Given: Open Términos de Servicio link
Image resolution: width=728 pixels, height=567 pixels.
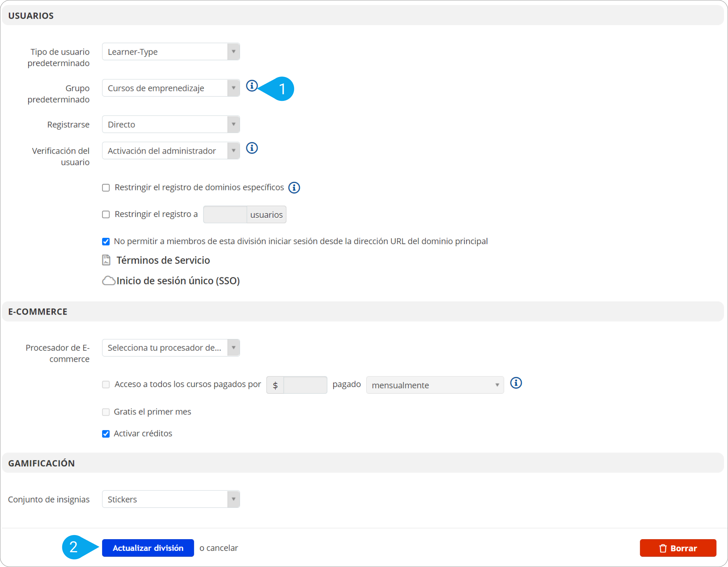Looking at the screenshot, I should pyautogui.click(x=163, y=260).
